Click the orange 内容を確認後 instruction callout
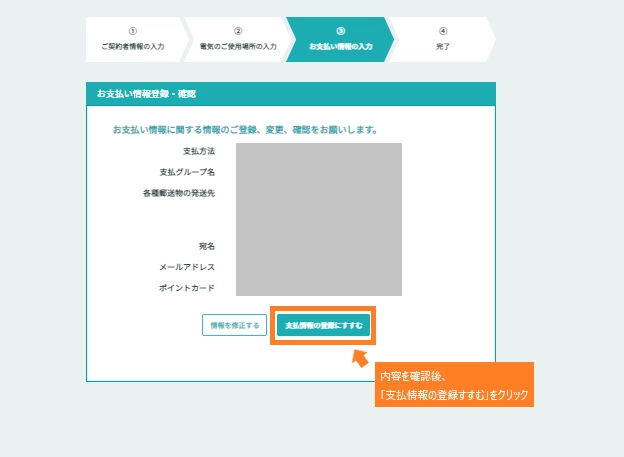This screenshot has height=457, width=624. pyautogui.click(x=454, y=385)
